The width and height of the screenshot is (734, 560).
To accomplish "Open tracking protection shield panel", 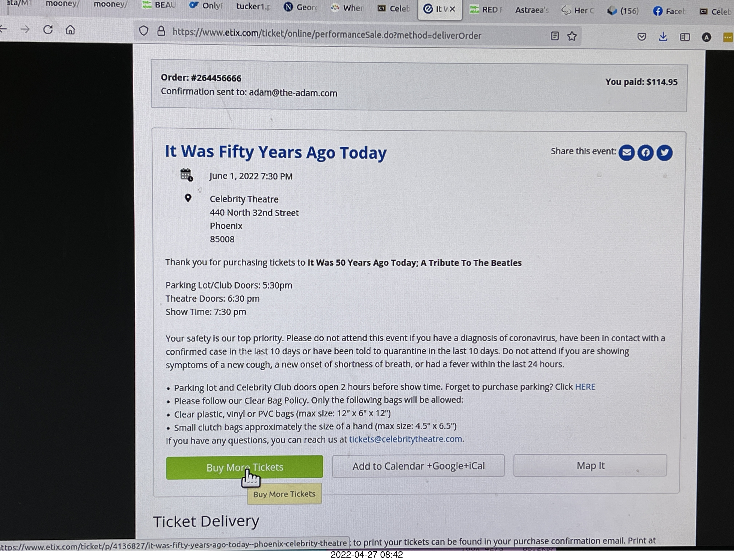I will click(144, 31).
